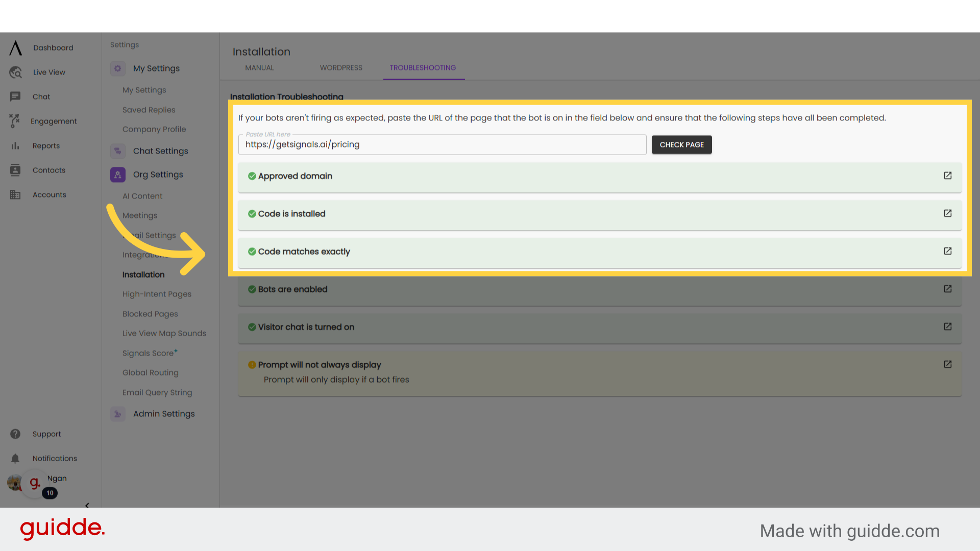
Task: Open external link icon for Code is installed
Action: [948, 213]
